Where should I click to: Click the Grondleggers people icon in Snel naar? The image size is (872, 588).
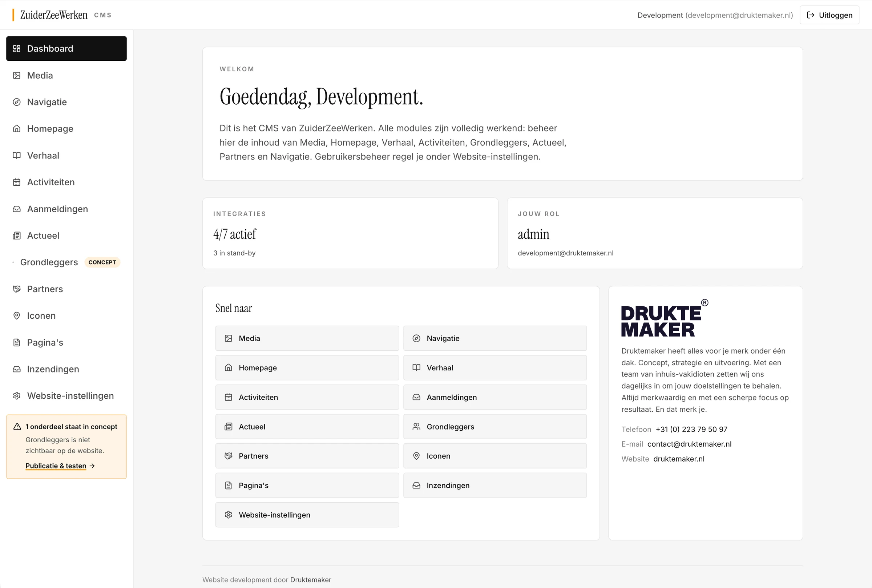click(x=416, y=426)
